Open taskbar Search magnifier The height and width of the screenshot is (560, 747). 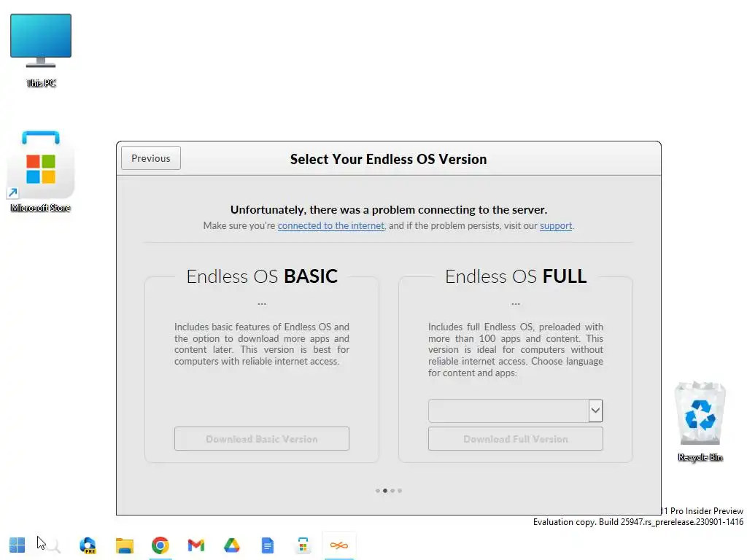click(53, 545)
